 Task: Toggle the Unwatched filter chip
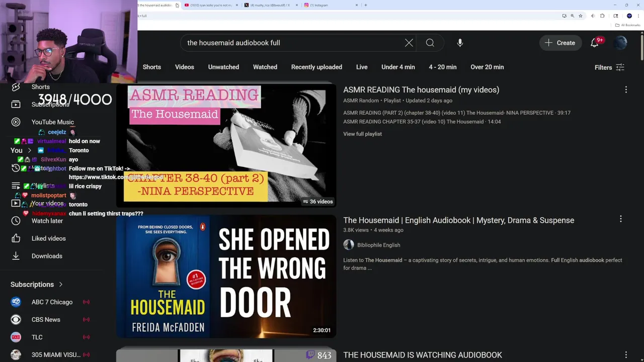[223, 67]
